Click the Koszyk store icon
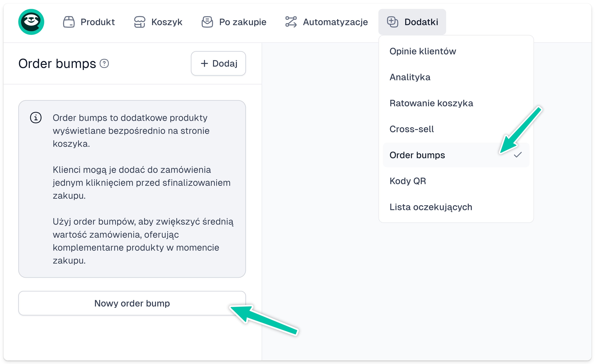Viewport: 595px width, 364px height. (140, 22)
